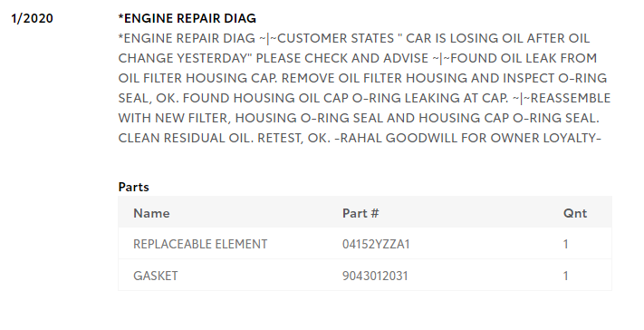The image size is (644, 330).
Task: Click the quantity for REPLACEABLE ELEMENT row
Action: (565, 244)
